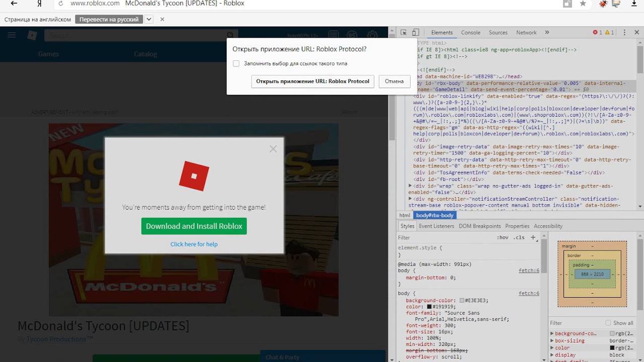This screenshot has height=362, width=644.
Task: Switch to the Console tab
Action: pos(471,33)
